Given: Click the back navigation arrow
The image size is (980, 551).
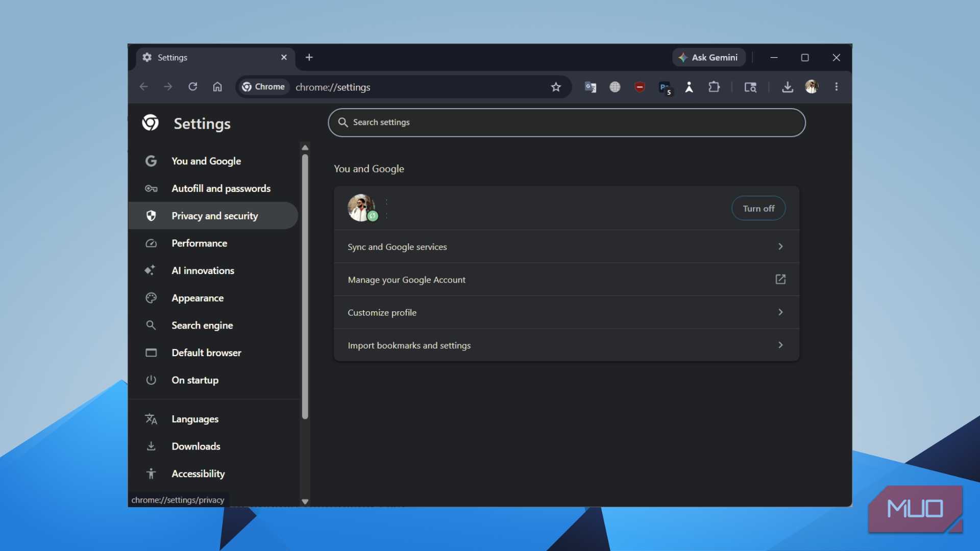Looking at the screenshot, I should click(143, 87).
